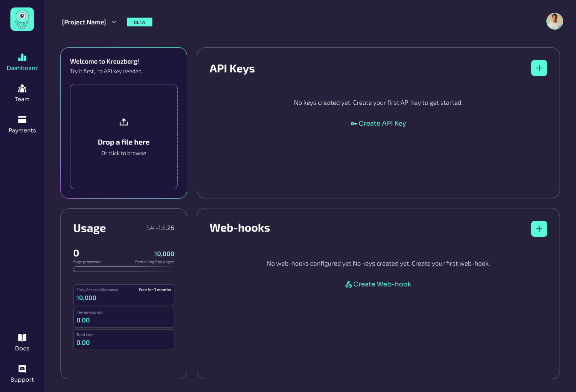Screen dimensions: 576x392
Task: Click the usage progress bar
Action: point(124,269)
